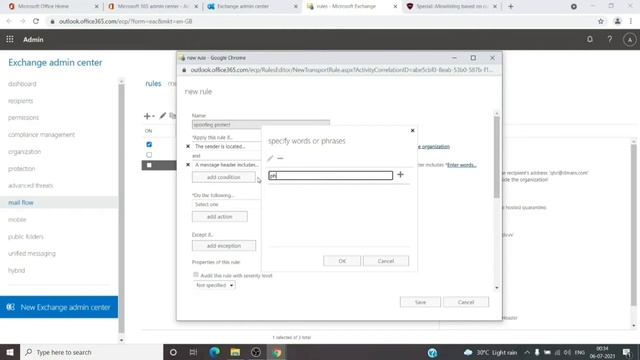Toggle the second unchecked rule checkbox

pos(149,155)
